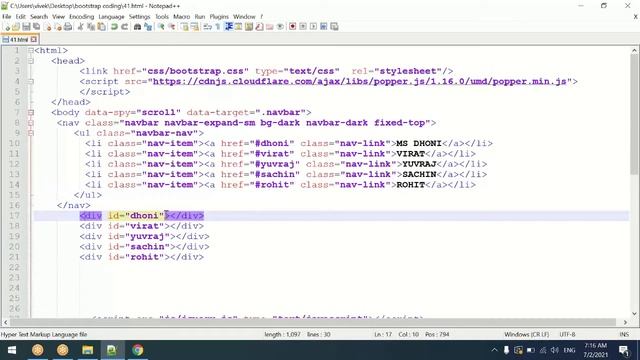Open the User Defined Language dialog icon
Viewport: 640px width, 360px height.
(238, 27)
